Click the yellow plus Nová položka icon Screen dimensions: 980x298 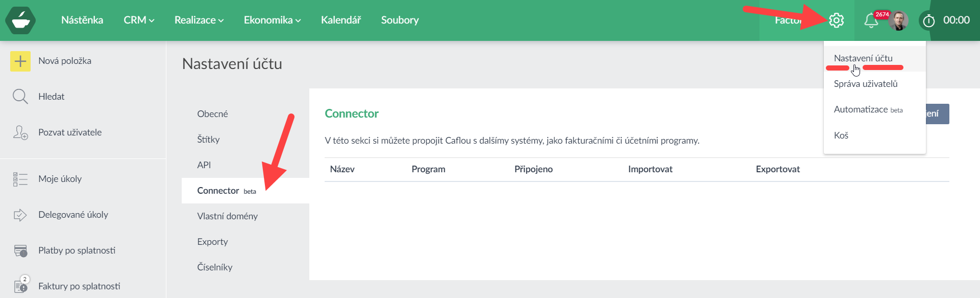point(20,61)
